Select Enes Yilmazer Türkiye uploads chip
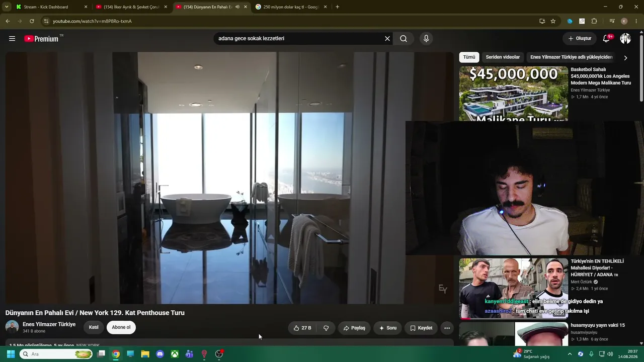Screen dimensions: 644x362 click(571, 57)
